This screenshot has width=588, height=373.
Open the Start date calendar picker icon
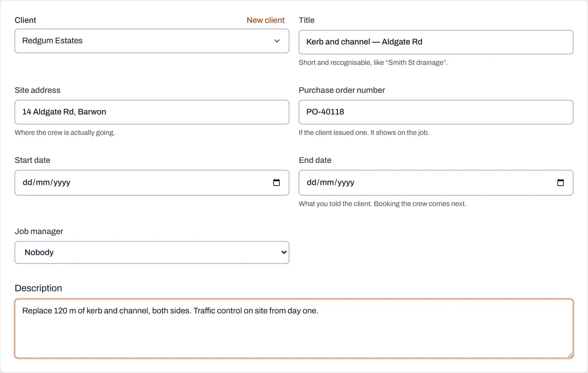tap(276, 182)
